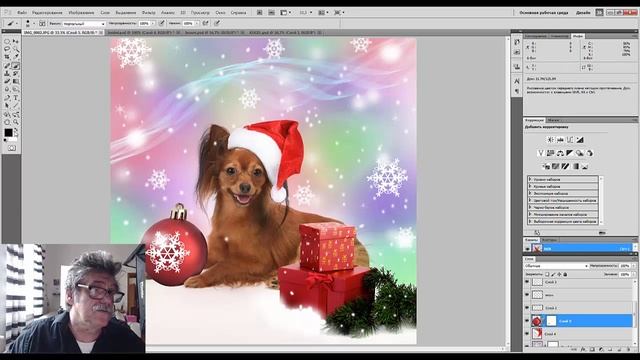Toggle lock position
Image resolution: width=640 pixels, height=360 pixels.
(x=559, y=274)
